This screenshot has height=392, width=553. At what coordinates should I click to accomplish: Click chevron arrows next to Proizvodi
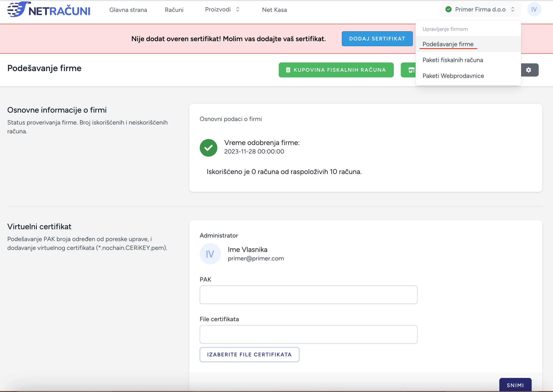[x=238, y=9]
